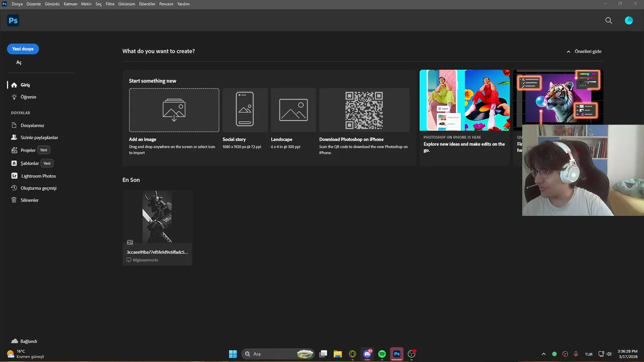
Task: Open the Filtre menu
Action: 110,4
